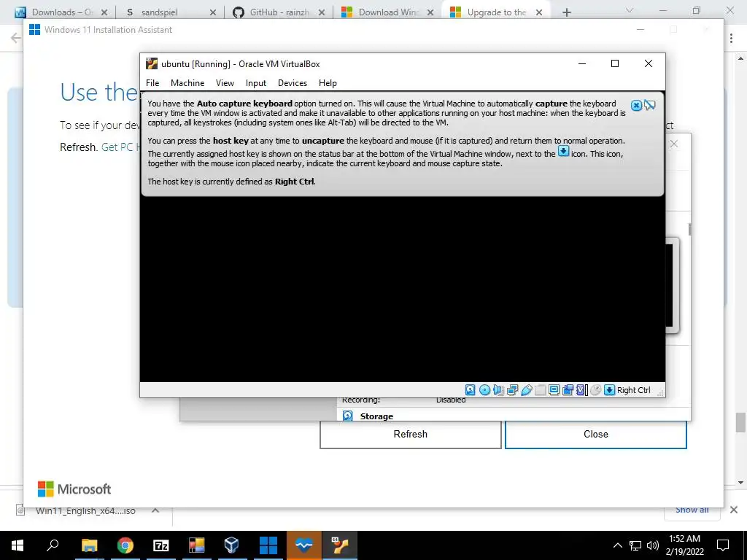Open the Win11_English_x64 iso download

85,510
